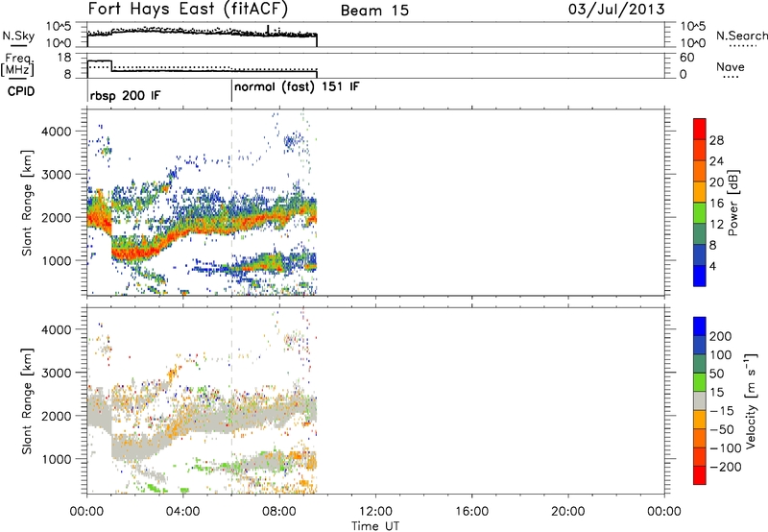Screen dimensions: 768x532
Task: Click the N.Search legend label
Action: [x=741, y=36]
